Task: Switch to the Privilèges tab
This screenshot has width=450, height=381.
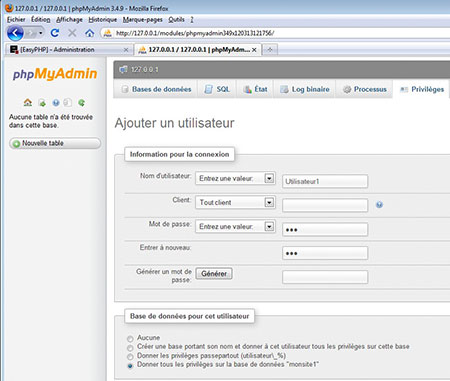Action: 422,89
